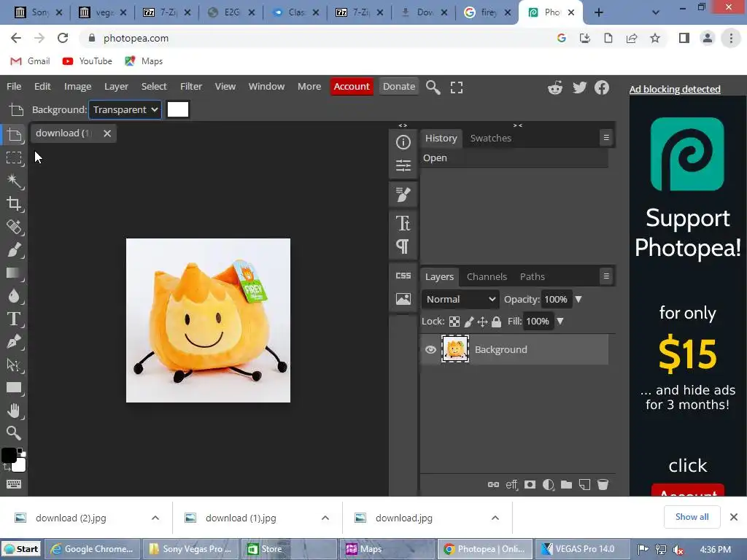Open the Filter menu
This screenshot has height=560, width=747.
pos(191,87)
